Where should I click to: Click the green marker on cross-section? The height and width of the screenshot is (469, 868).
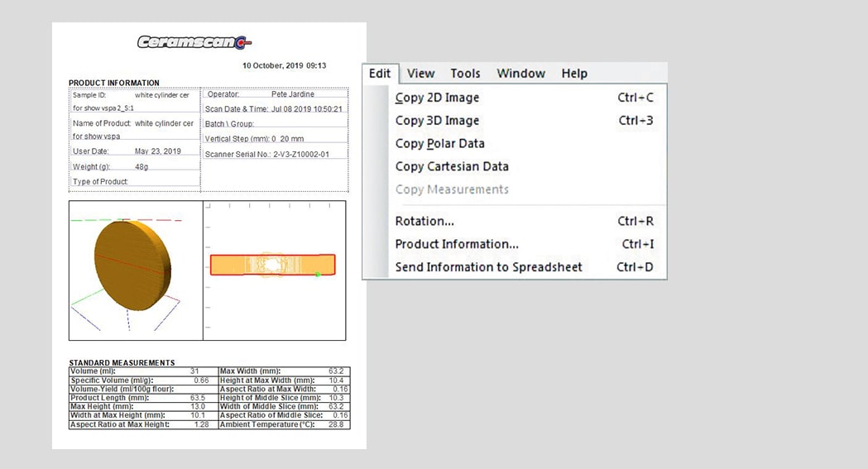click(x=317, y=274)
